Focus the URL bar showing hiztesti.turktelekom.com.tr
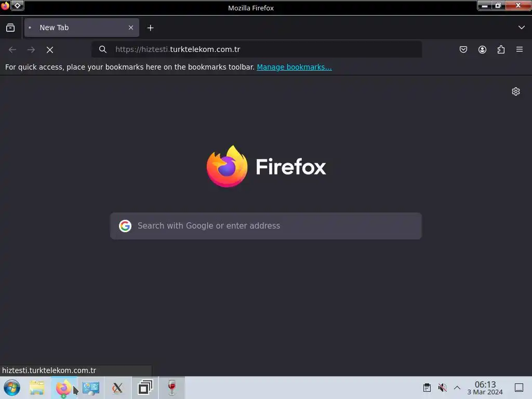This screenshot has height=399, width=532. [x=257, y=49]
